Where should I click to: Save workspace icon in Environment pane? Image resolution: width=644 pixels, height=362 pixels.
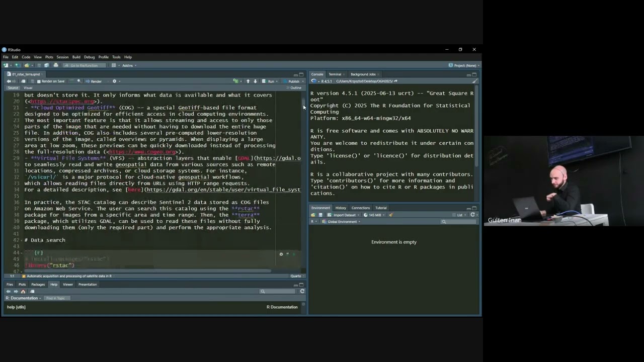click(320, 215)
